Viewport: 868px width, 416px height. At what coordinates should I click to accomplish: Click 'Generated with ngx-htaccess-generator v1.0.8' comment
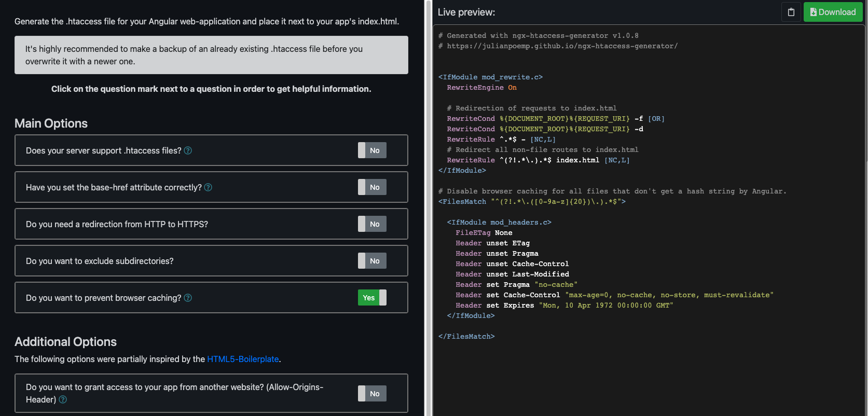(x=539, y=36)
